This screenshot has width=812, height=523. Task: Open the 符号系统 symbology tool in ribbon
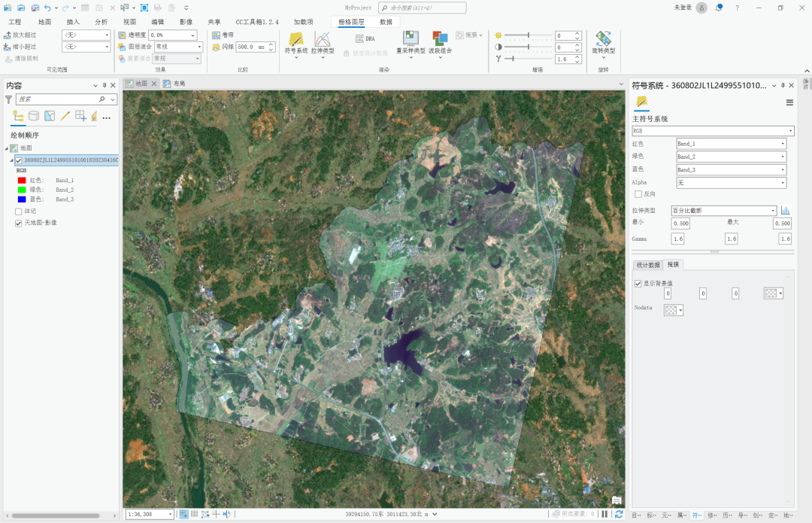[x=296, y=43]
